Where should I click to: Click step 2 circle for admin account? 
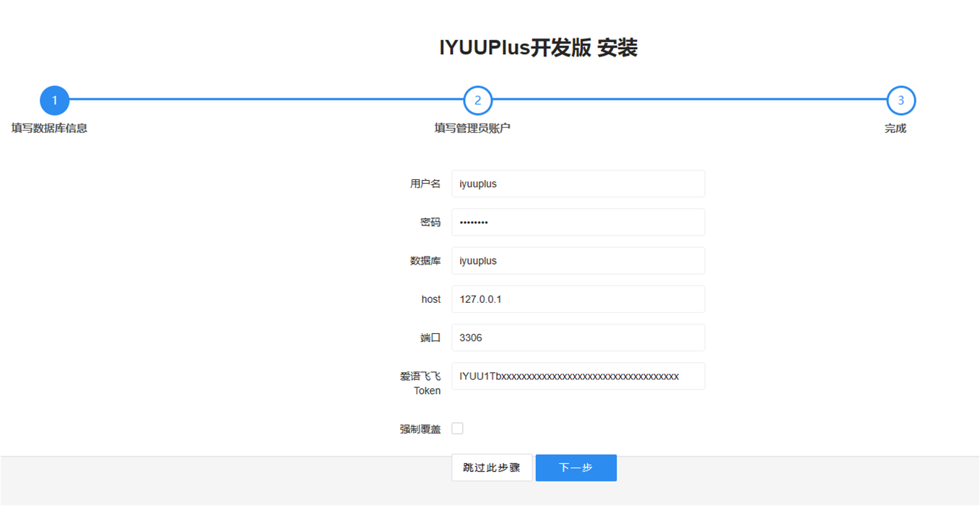[x=477, y=100]
